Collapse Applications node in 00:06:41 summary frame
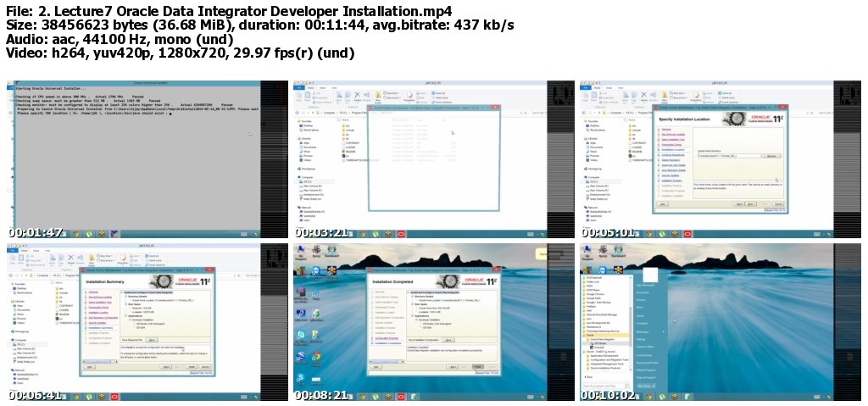This screenshot has height=406, width=868. point(125,316)
